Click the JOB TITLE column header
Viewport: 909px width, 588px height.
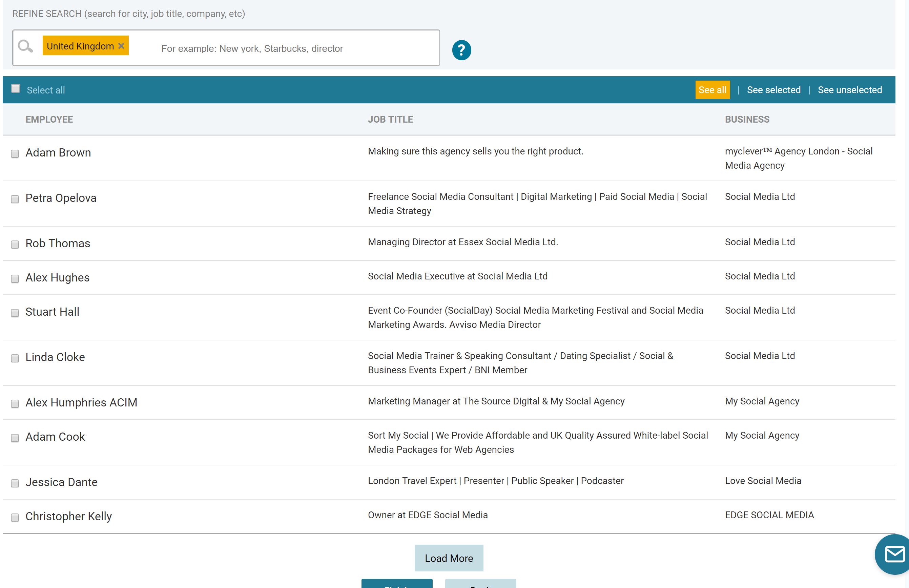pyautogui.click(x=390, y=120)
